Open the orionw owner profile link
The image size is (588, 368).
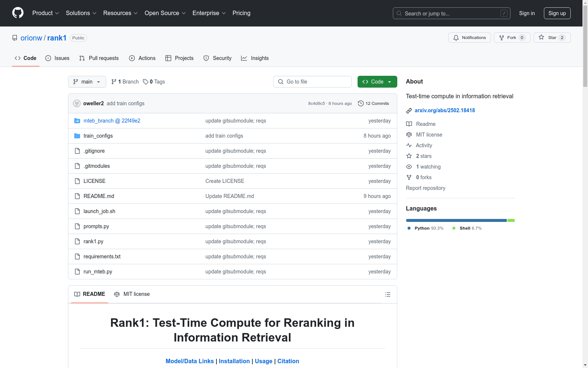tap(31, 38)
